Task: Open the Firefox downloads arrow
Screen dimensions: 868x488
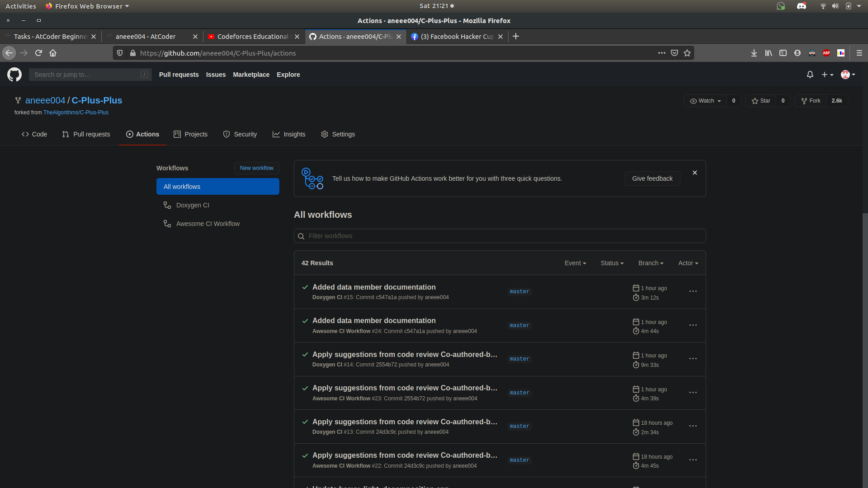Action: pyautogui.click(x=754, y=53)
